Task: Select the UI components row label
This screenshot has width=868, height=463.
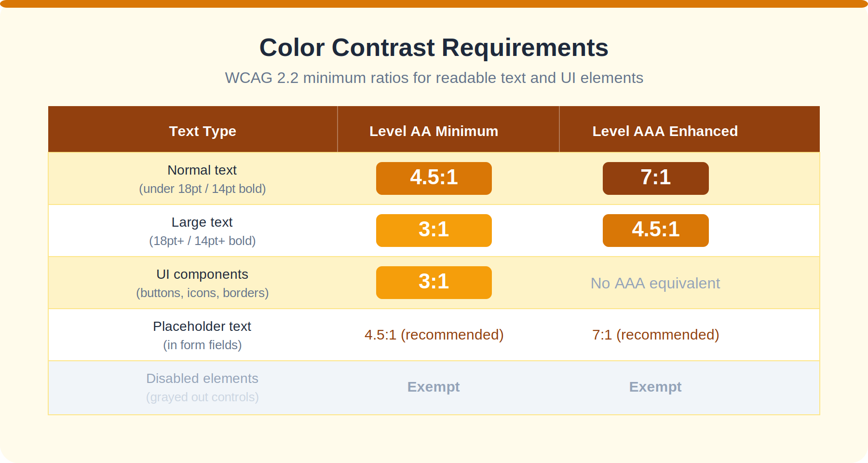Action: pyautogui.click(x=202, y=274)
